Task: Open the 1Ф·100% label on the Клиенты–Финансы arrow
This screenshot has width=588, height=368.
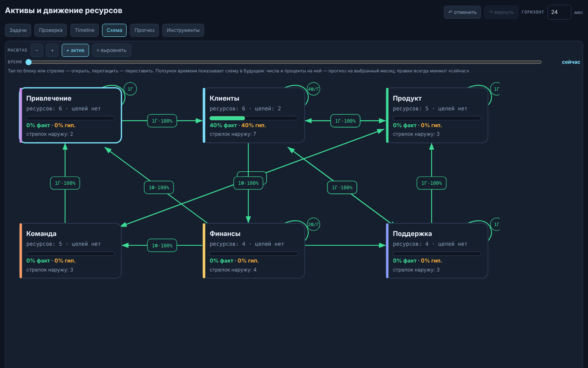Action: click(x=248, y=183)
